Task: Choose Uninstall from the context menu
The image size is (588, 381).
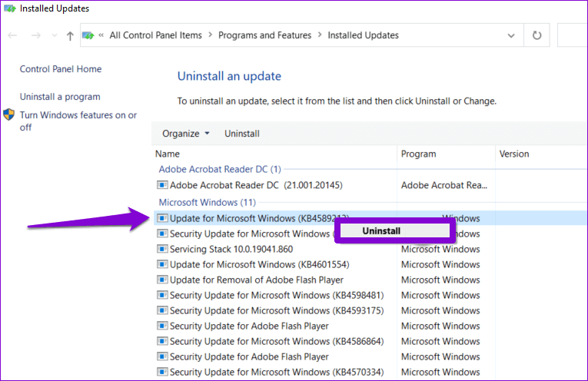Action: (395, 230)
